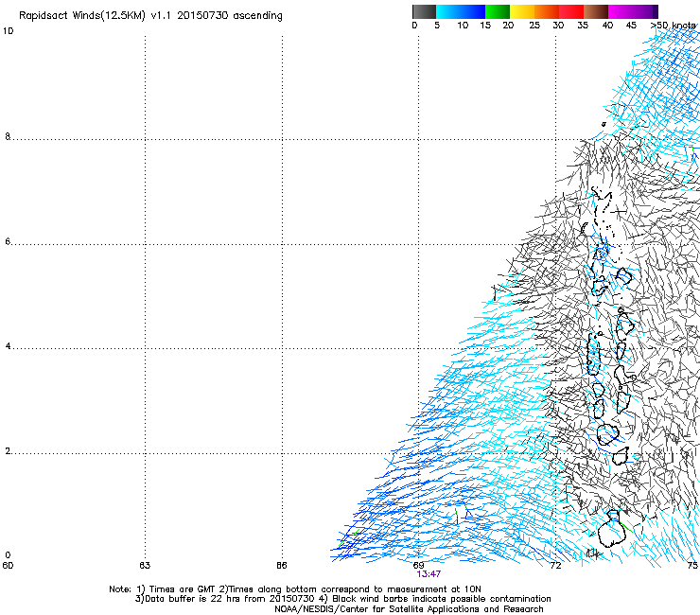This screenshot has height=615, width=700.
Task: Click the large island outline near the equator
Action: pos(611,530)
